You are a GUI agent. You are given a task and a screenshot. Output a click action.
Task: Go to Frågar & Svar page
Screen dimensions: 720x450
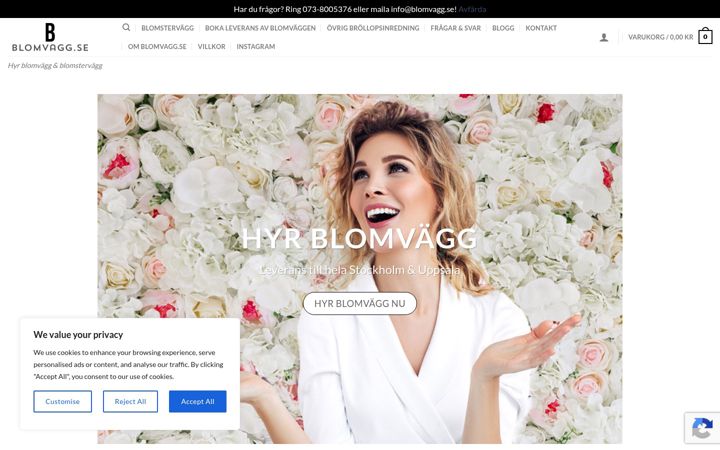tap(456, 28)
